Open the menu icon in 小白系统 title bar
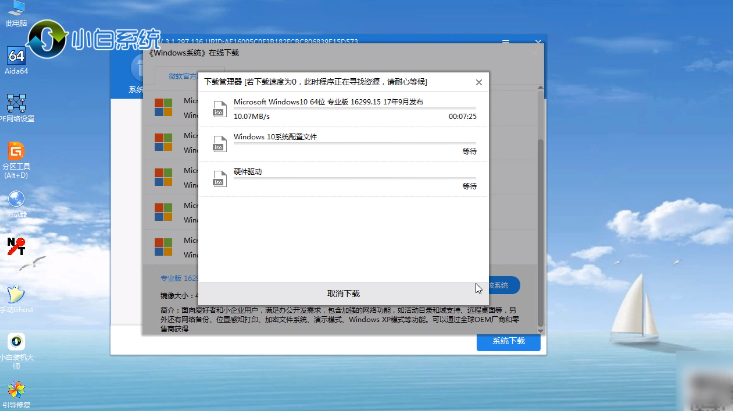 click(505, 41)
